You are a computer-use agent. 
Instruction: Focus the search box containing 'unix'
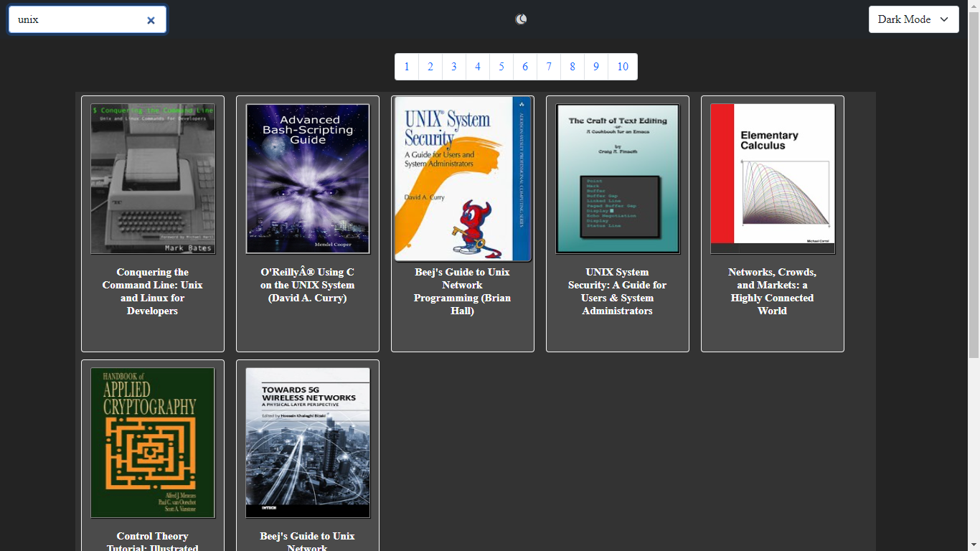tap(88, 19)
